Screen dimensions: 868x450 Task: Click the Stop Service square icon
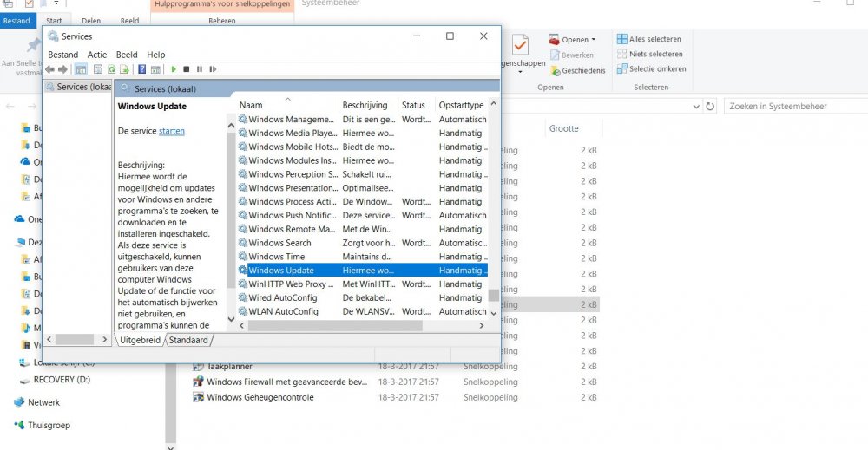click(x=187, y=69)
